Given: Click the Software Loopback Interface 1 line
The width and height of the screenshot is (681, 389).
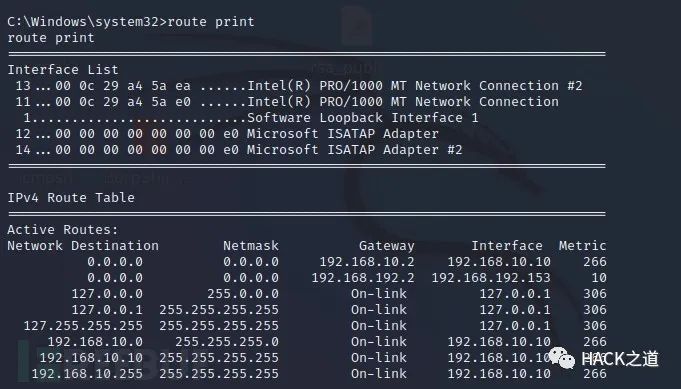Looking at the screenshot, I should 251,118.
